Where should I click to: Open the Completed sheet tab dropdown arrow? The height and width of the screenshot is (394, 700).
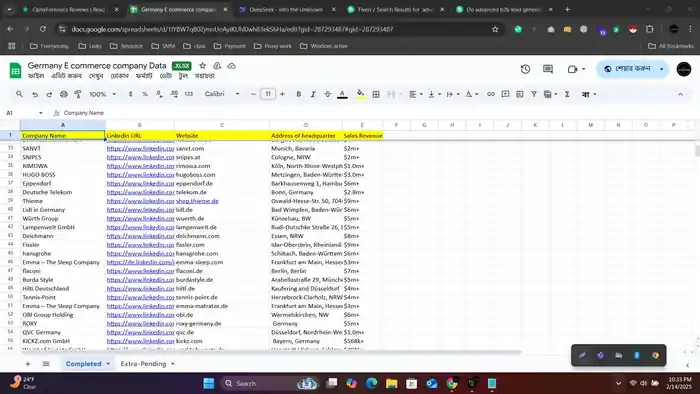click(x=108, y=364)
